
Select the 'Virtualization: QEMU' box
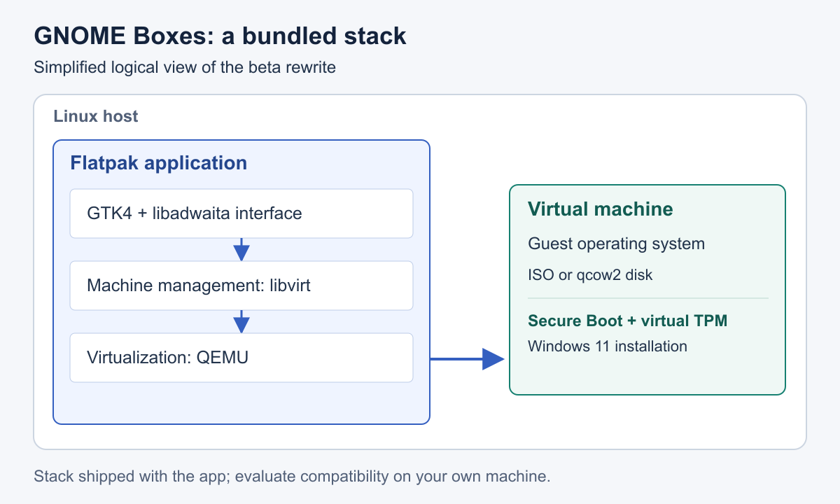[x=241, y=358]
